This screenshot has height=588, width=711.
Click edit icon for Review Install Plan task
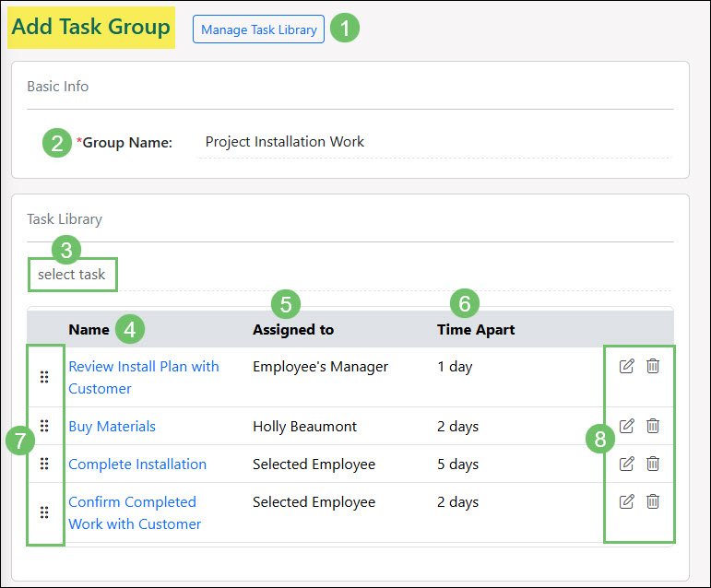coord(627,367)
